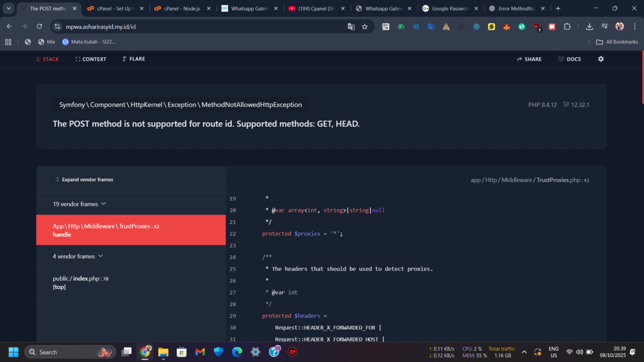Viewport: 644px width, 362px height.
Task: Bookmark this page with star icon
Action: 365,26
